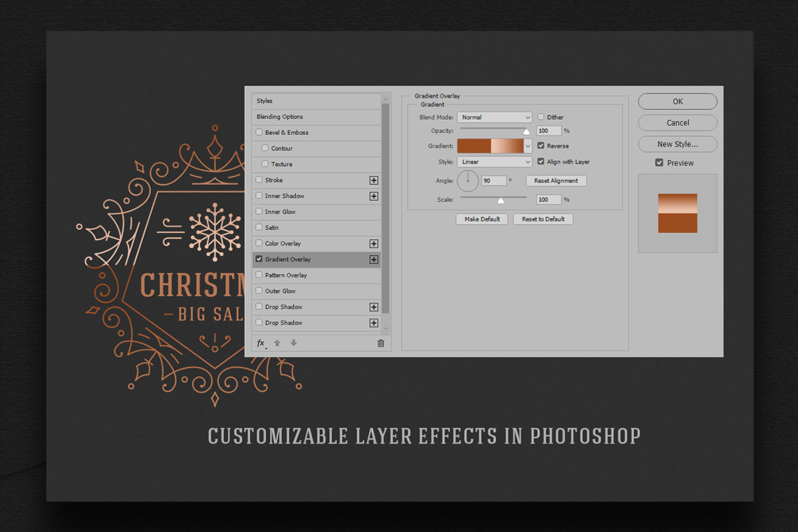This screenshot has width=798, height=532.
Task: Enable the Bevel & Emboss checkbox
Action: pos(259,132)
